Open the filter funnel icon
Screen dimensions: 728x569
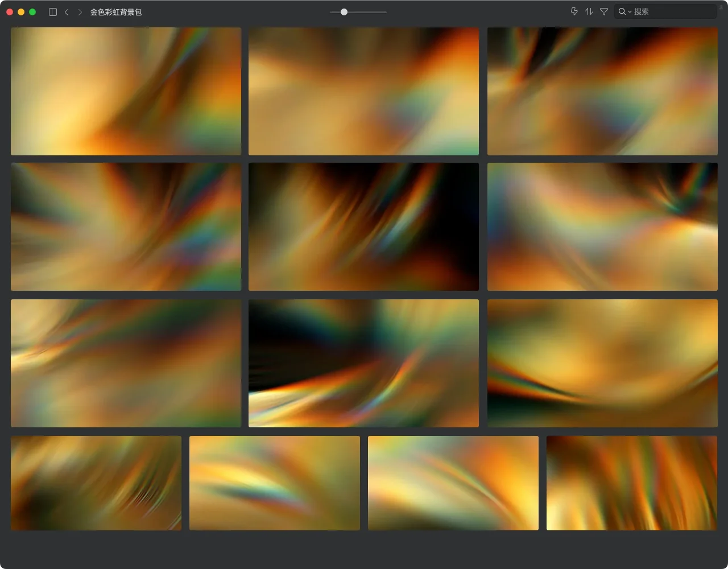(604, 11)
